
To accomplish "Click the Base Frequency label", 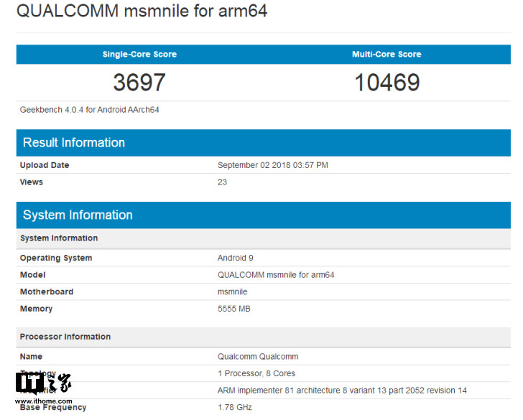I will (53, 408).
